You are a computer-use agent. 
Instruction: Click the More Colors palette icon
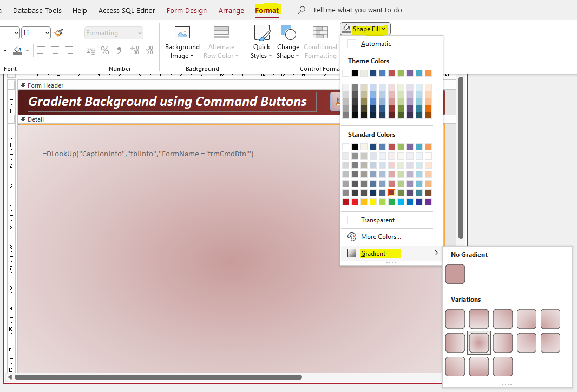[x=352, y=237]
